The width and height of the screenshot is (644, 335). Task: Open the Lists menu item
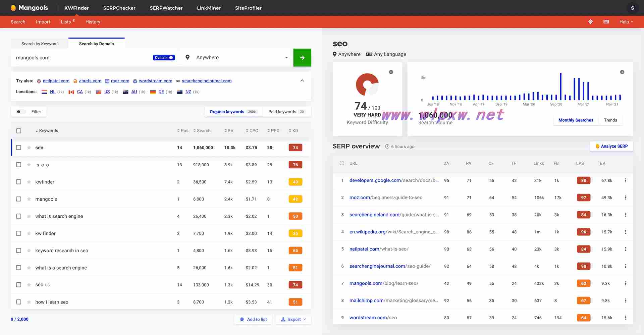[x=68, y=22]
